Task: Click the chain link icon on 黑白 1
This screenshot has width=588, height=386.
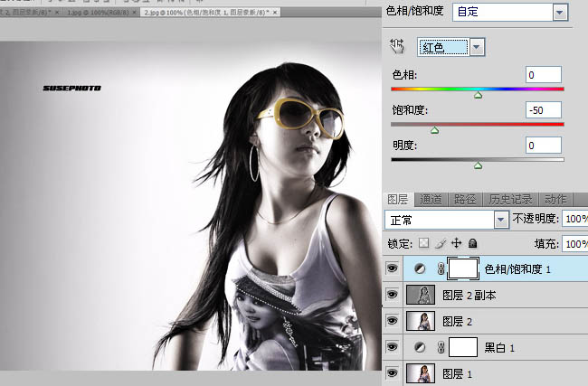Action: point(441,346)
